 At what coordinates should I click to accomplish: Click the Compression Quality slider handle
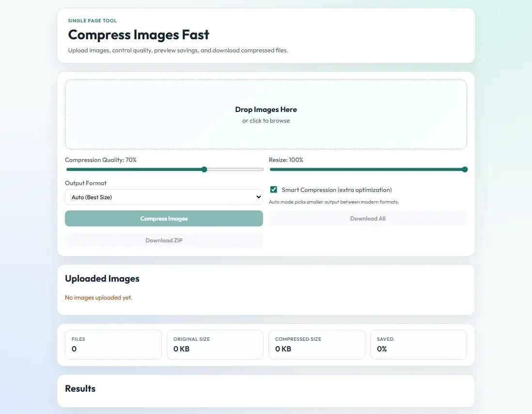204,170
